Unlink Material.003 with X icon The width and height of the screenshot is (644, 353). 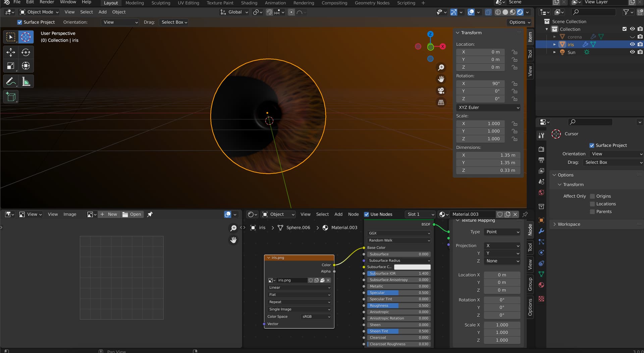[515, 214]
